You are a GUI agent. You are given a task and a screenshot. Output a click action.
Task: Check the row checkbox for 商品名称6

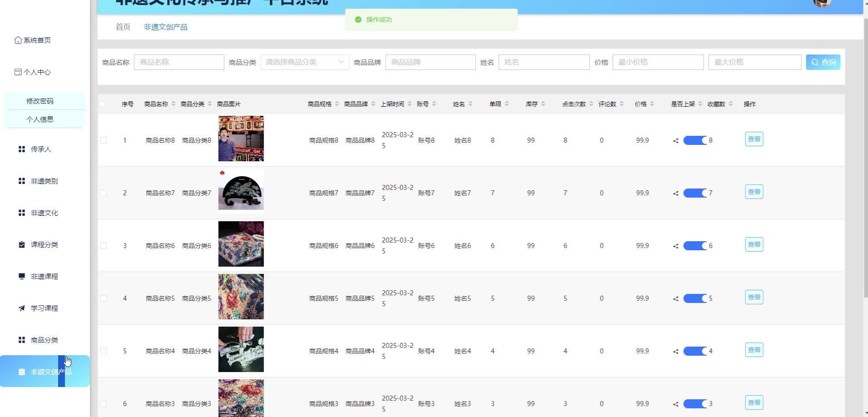tap(104, 246)
